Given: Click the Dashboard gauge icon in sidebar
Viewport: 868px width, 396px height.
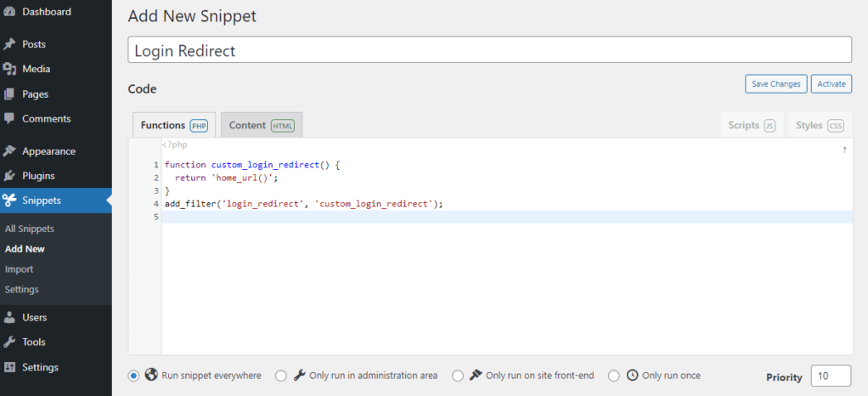Looking at the screenshot, I should click(8, 12).
